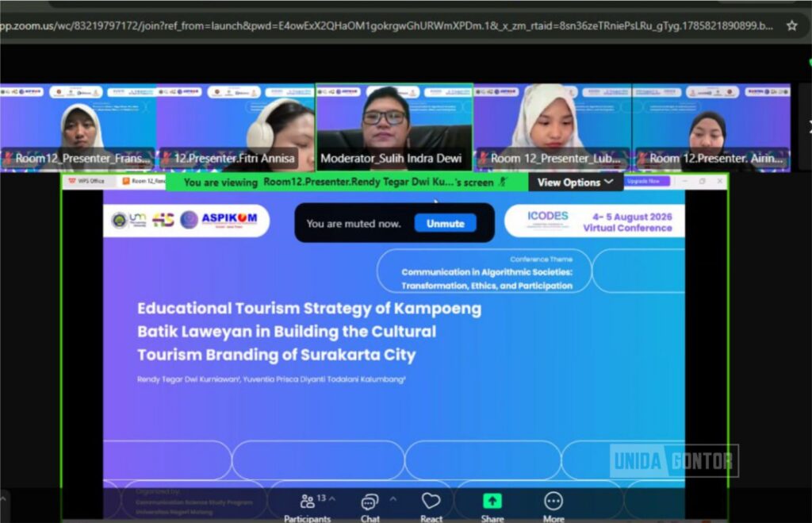Click the author line 'Rendy Tegar Dwi Kurniawan'
Image resolution: width=812 pixels, height=523 pixels.
(188, 379)
